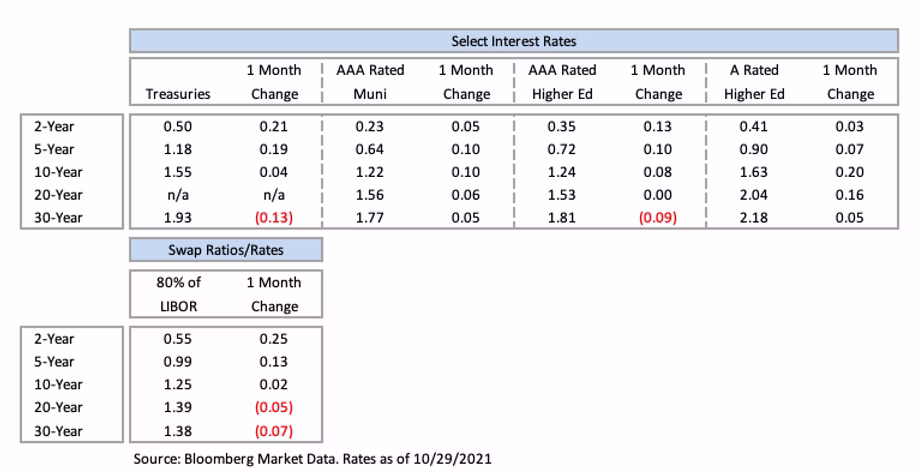Click red (0.05) LIBOR 20-Year change

(x=274, y=407)
